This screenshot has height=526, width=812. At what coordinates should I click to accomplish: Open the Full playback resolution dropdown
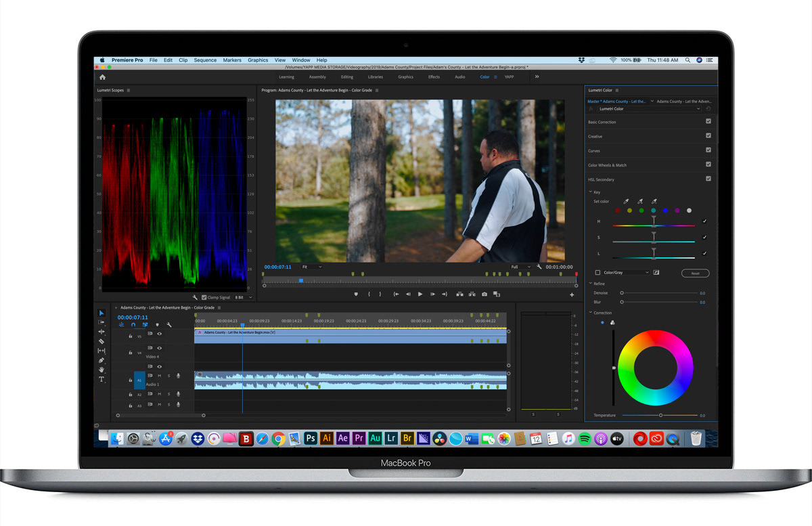pyautogui.click(x=520, y=267)
